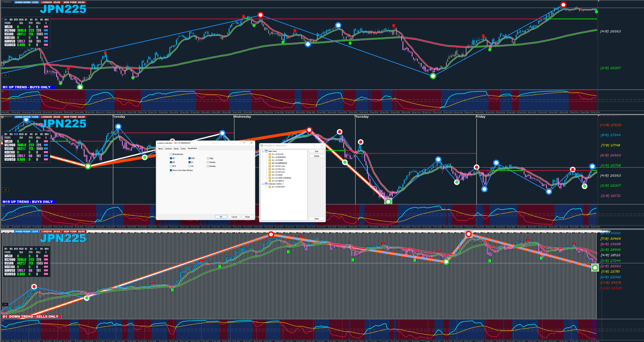The width and height of the screenshot is (644, 342).
Task: Select XU v15-SEMA-X indicator icon
Action: click(x=270, y=181)
